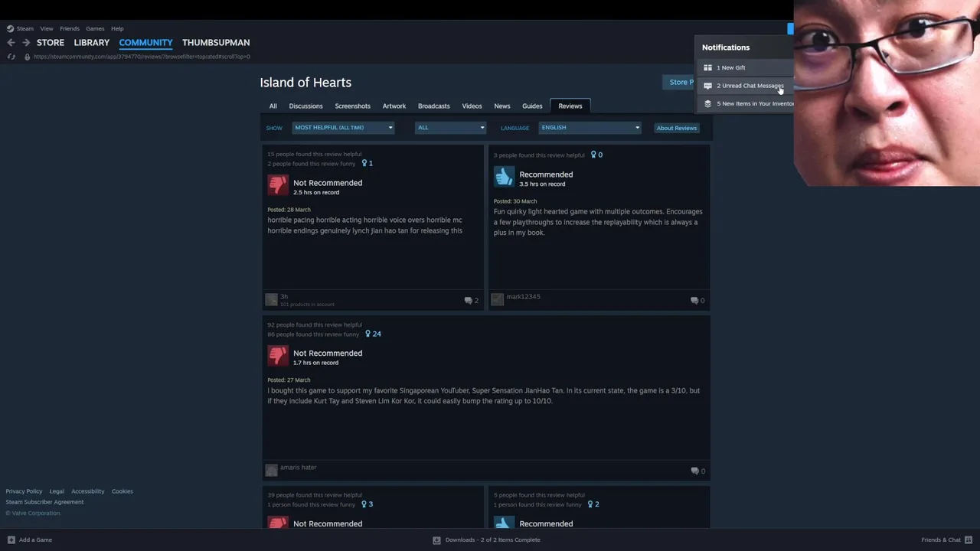
Task: Reload the page with refresh icon
Action: [x=11, y=57]
